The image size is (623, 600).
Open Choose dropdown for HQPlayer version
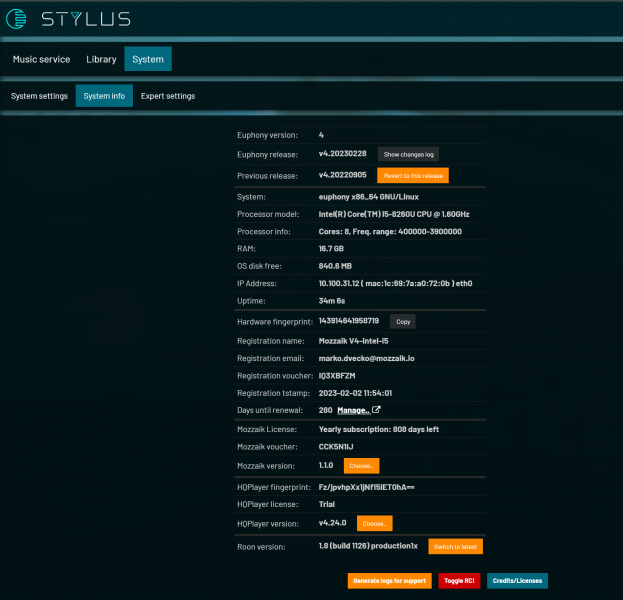[x=374, y=523]
